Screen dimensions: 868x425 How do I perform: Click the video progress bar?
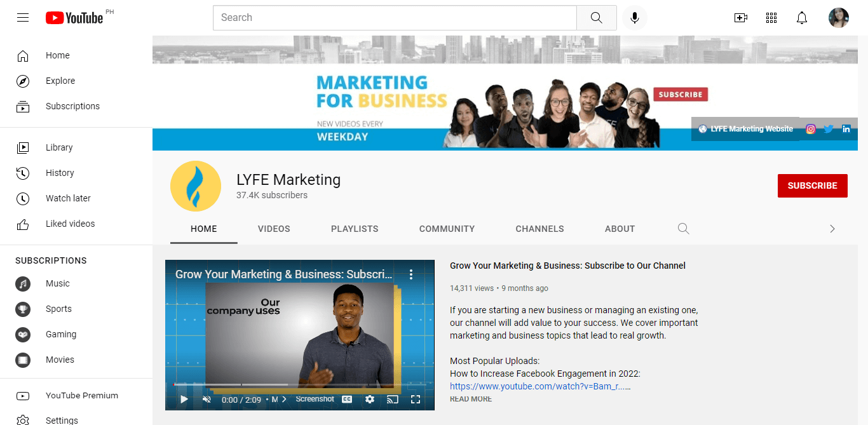[x=299, y=384]
